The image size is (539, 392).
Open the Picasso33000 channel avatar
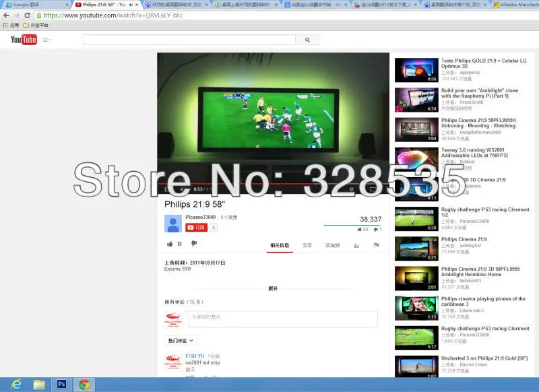coord(173,224)
